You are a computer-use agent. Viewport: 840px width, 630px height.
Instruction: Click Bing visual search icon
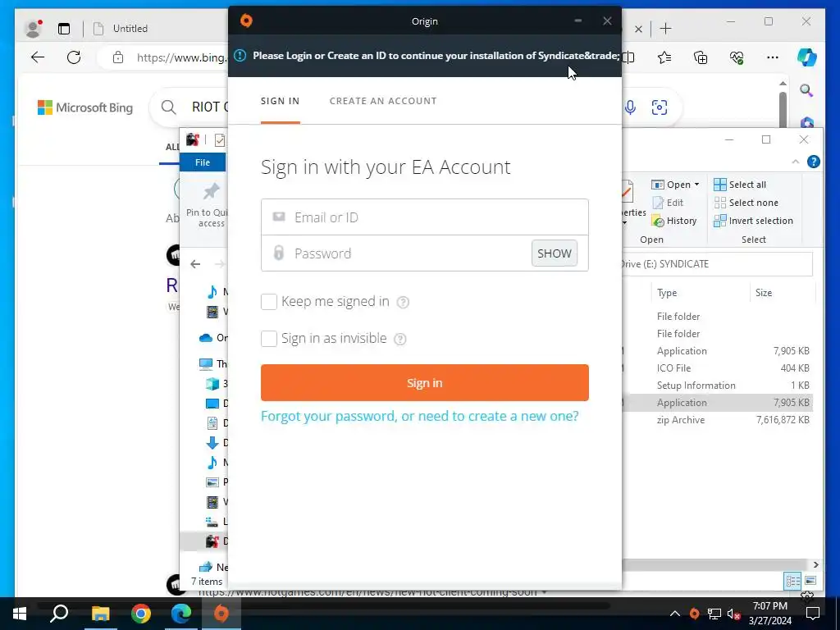660,107
